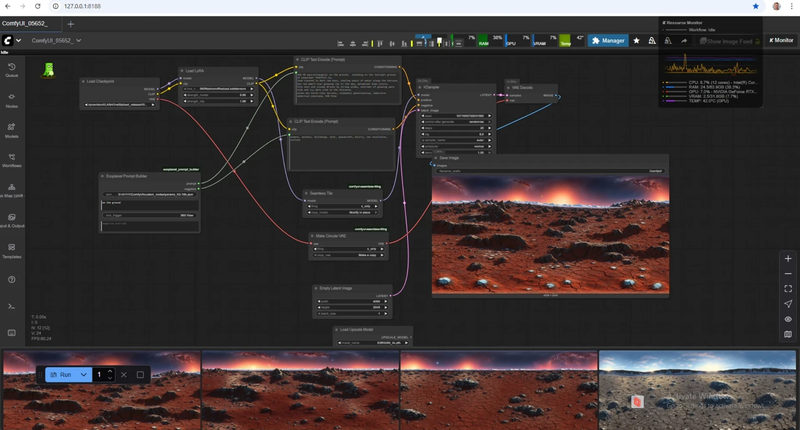Open a new workflow tab with plus

70,23
